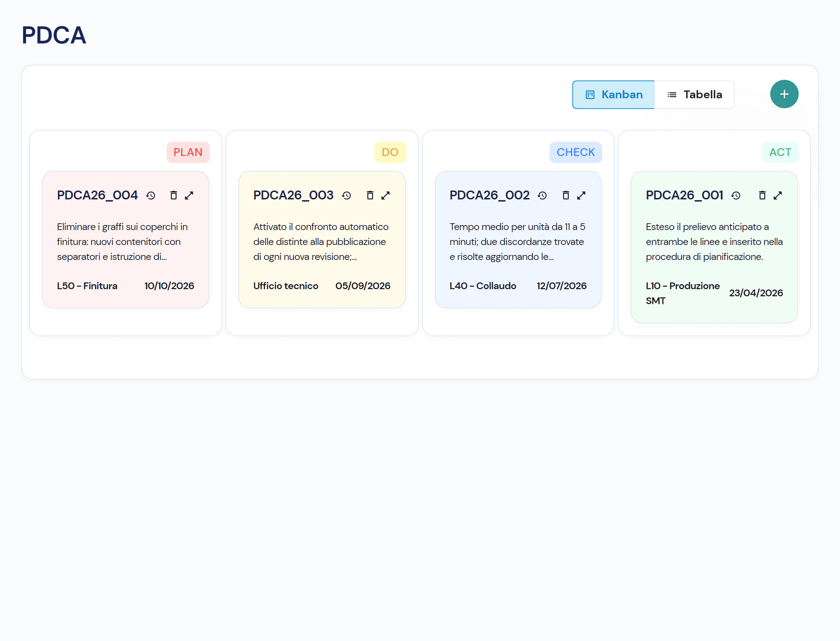840x641 pixels.
Task: Switch to Tabella view
Action: coord(694,95)
